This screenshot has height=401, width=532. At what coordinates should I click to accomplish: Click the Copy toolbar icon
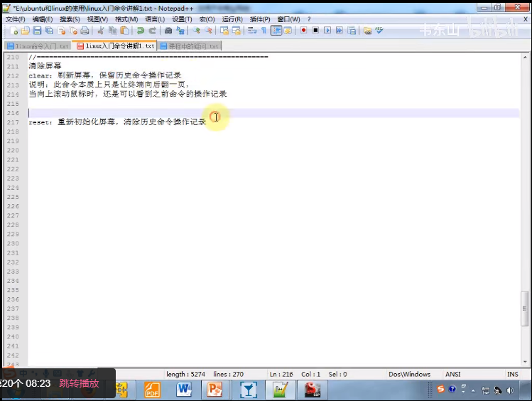[113, 31]
